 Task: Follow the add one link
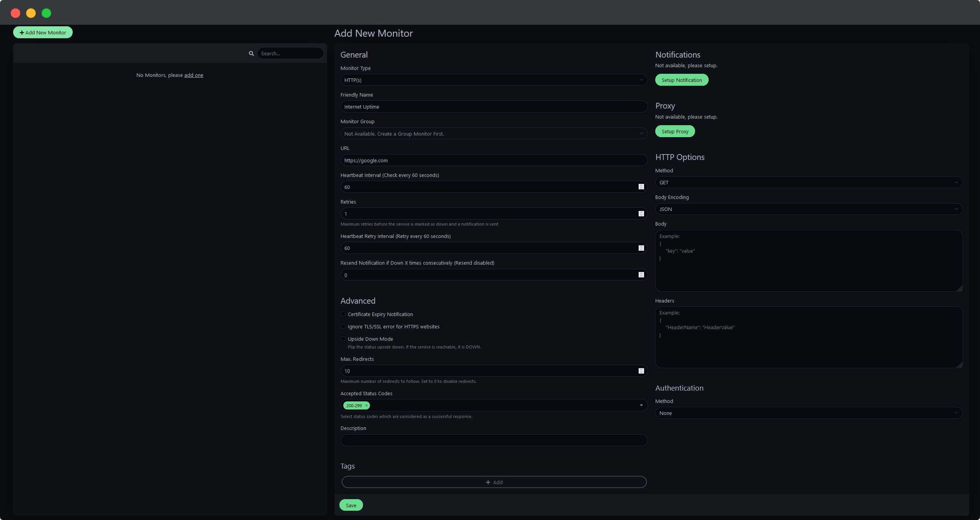point(194,75)
